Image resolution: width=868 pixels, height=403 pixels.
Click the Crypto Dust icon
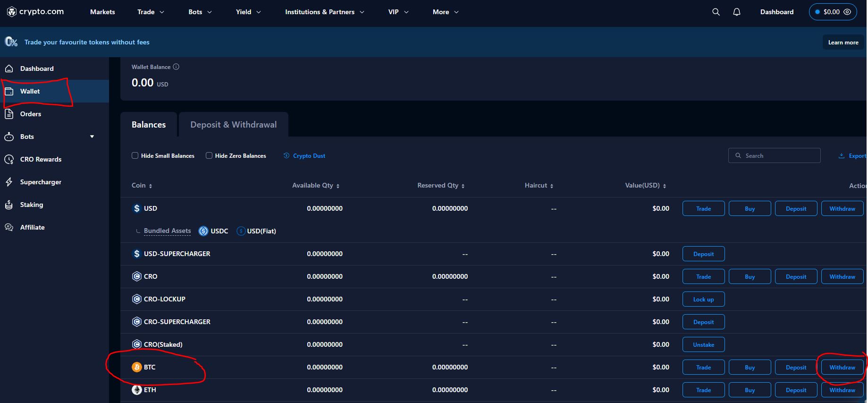click(287, 155)
